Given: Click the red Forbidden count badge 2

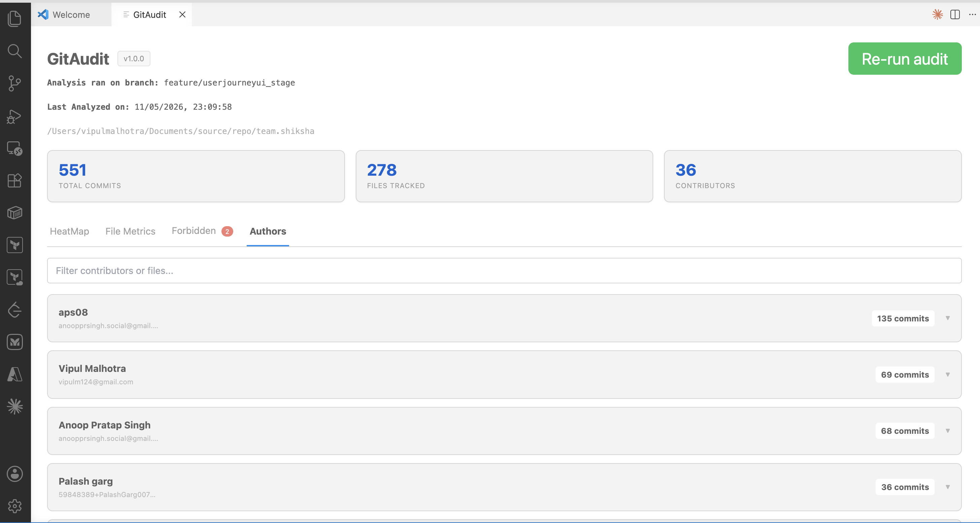Looking at the screenshot, I should (227, 231).
